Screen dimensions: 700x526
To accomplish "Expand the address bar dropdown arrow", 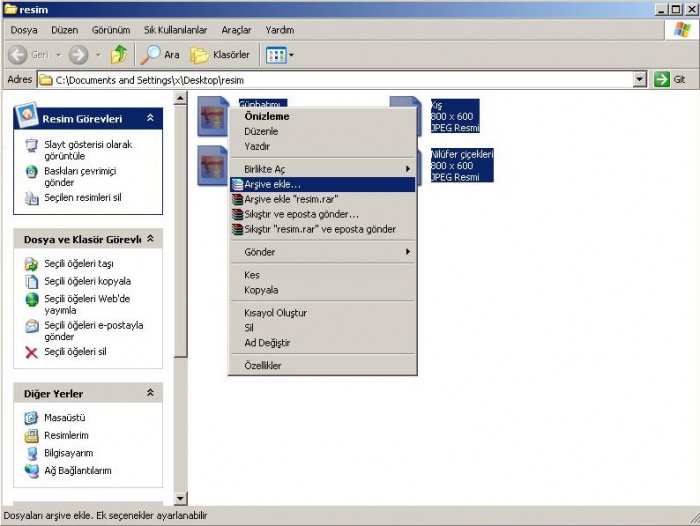I will [640, 79].
